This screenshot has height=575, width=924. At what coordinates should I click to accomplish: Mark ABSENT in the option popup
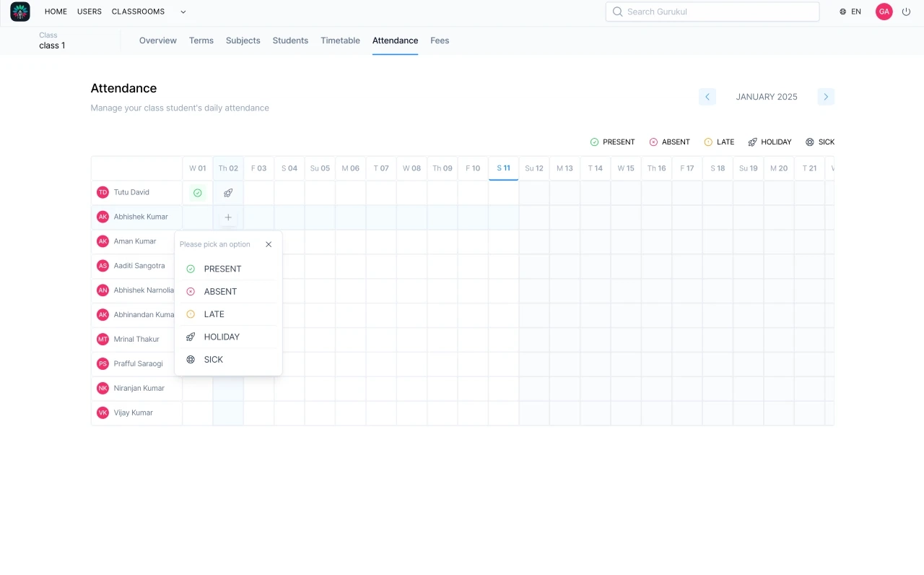(x=220, y=292)
